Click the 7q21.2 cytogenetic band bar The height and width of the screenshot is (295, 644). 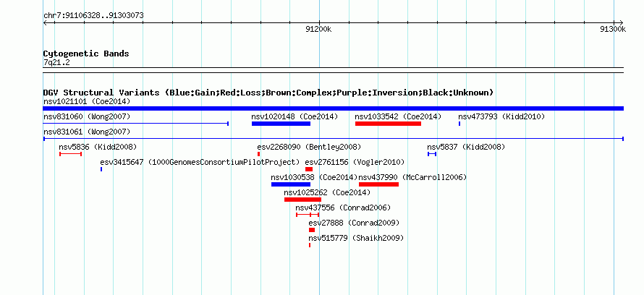point(333,70)
